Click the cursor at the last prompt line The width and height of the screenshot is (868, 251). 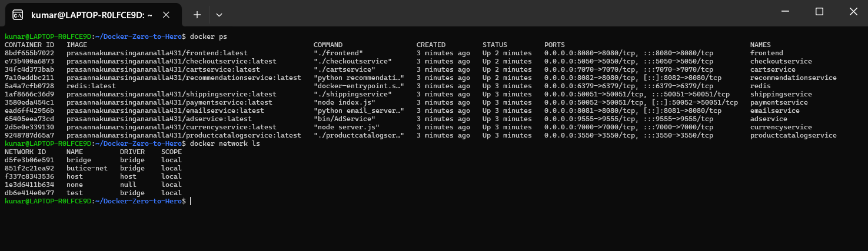191,201
